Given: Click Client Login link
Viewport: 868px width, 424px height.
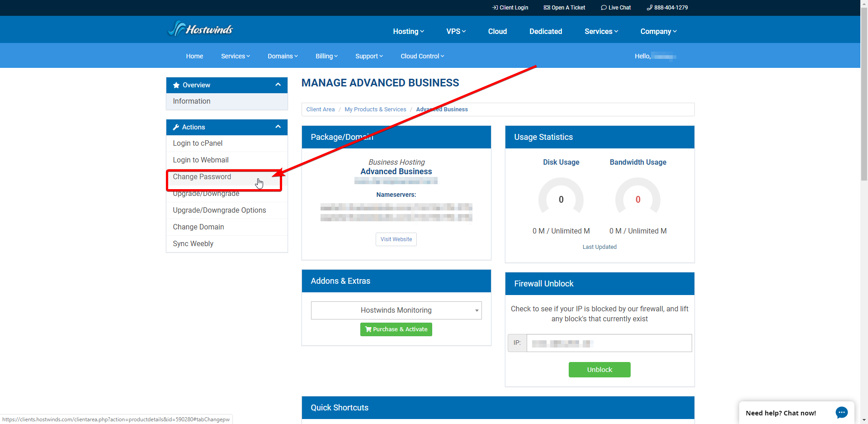Looking at the screenshot, I should click(x=510, y=8).
